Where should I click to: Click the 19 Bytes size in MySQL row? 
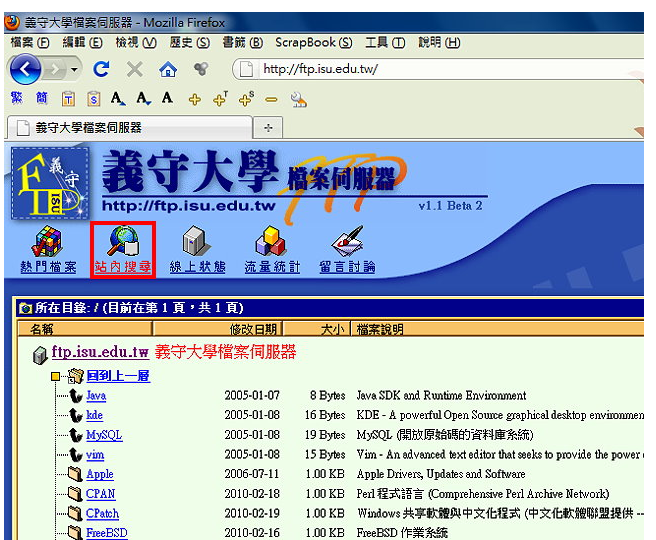pyautogui.click(x=325, y=435)
